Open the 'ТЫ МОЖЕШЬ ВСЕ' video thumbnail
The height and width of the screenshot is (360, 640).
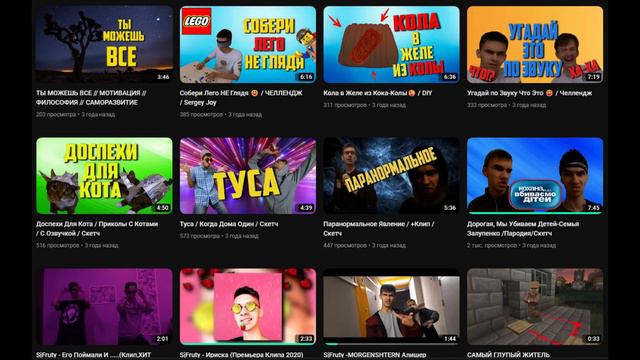104,44
